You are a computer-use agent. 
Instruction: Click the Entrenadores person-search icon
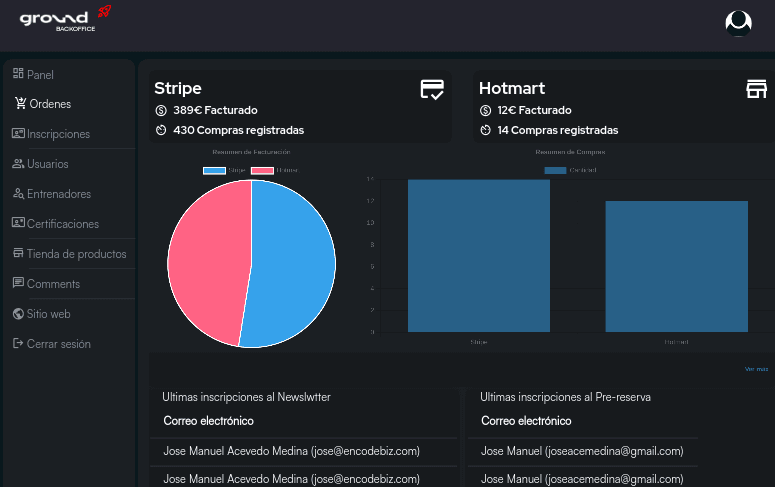(x=18, y=193)
